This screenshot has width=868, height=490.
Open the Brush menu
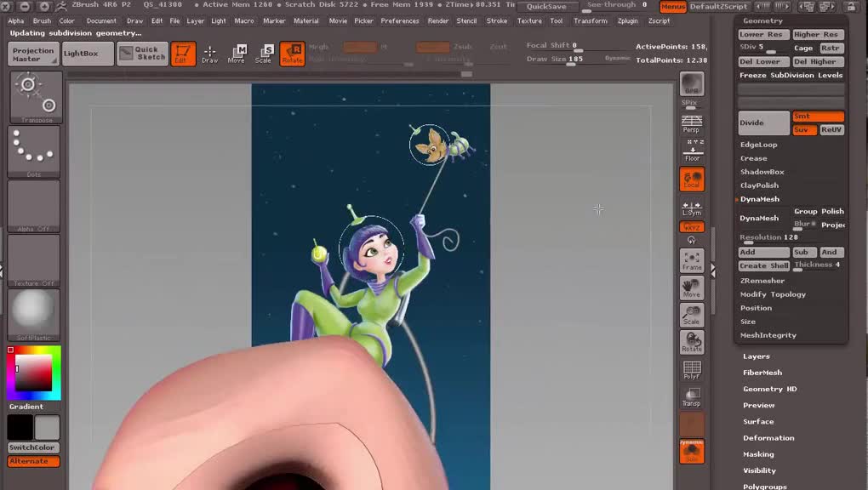(42, 21)
